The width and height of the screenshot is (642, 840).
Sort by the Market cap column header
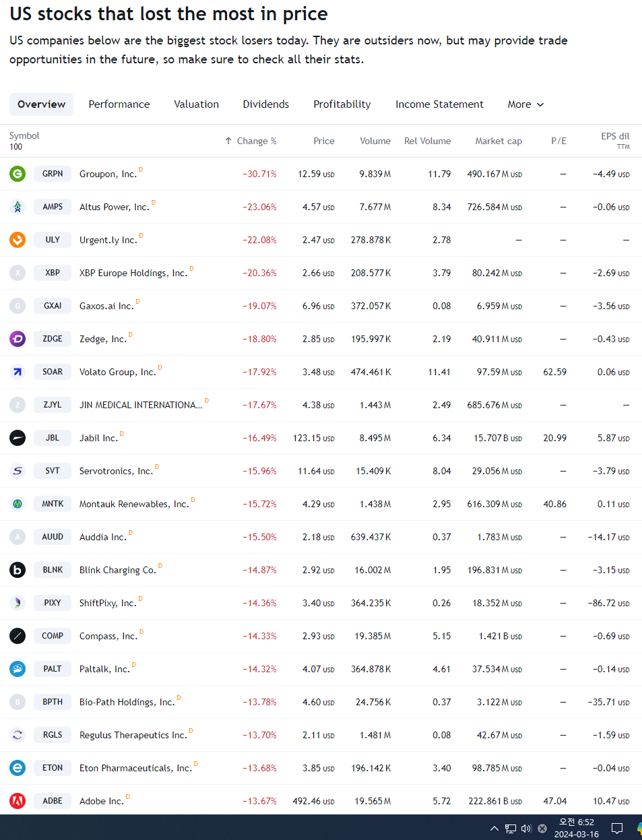click(499, 141)
